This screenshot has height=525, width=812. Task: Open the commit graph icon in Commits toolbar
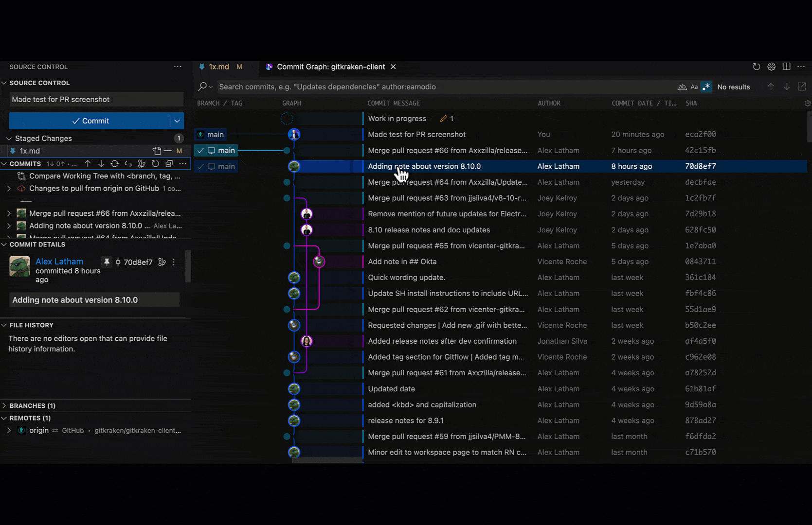tap(142, 164)
